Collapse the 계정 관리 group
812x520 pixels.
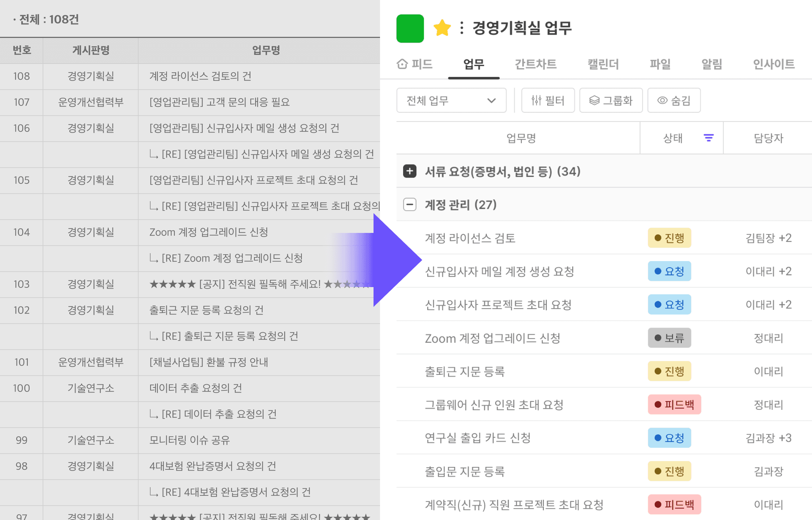pos(410,204)
